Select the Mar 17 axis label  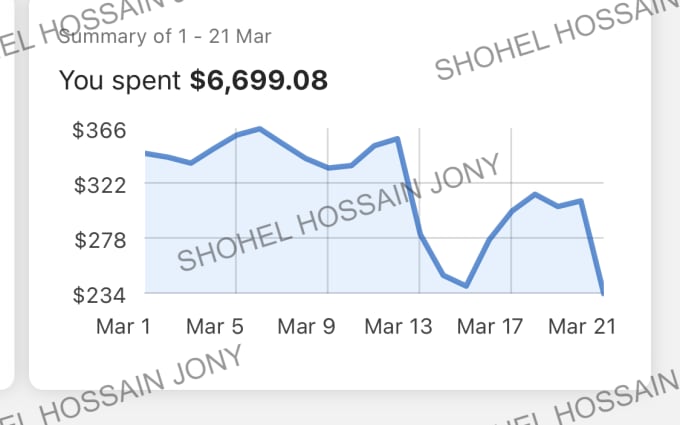pyautogui.click(x=490, y=327)
